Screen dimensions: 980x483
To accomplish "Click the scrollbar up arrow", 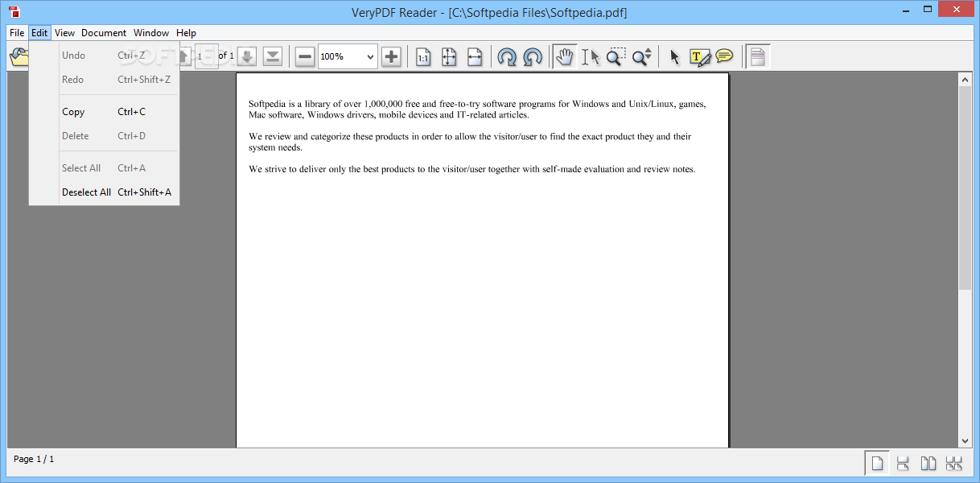I will pyautogui.click(x=966, y=79).
